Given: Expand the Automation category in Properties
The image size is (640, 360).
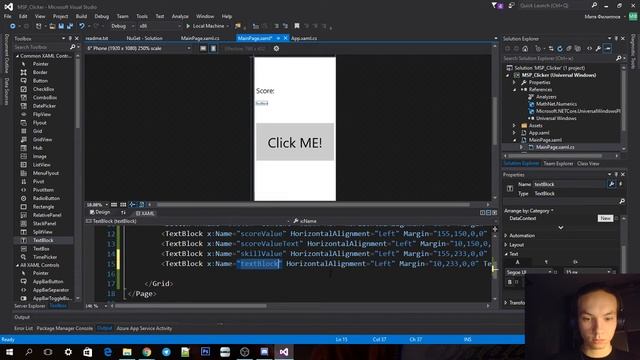Looking at the screenshot, I should [x=506, y=236].
